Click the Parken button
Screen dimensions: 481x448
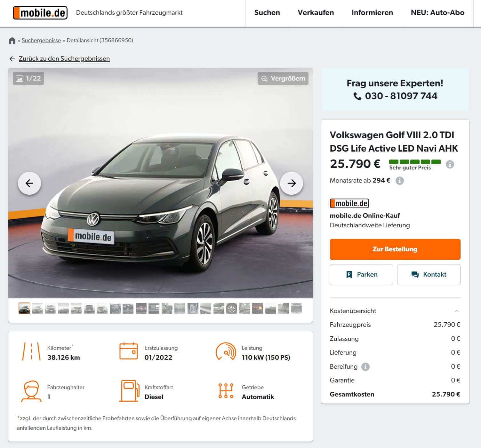point(361,274)
